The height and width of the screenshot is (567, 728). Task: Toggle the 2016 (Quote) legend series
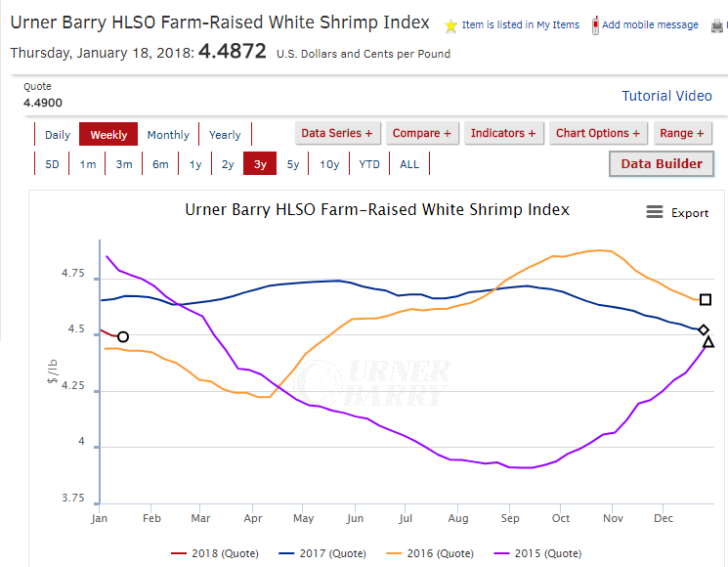(430, 553)
